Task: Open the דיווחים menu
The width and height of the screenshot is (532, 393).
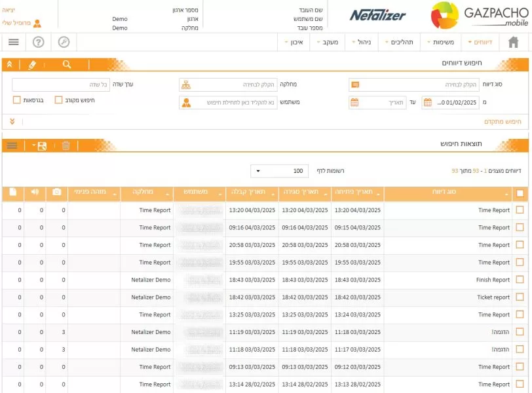Action: pos(482,42)
